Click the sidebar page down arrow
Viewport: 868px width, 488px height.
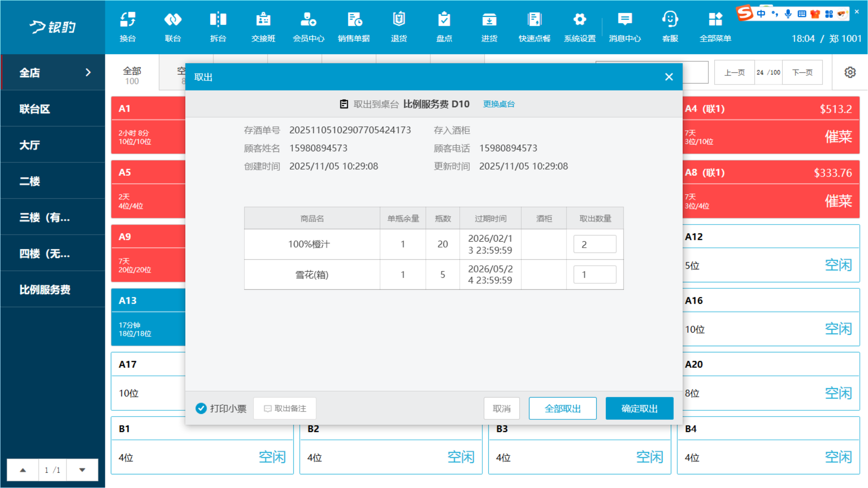point(82,470)
